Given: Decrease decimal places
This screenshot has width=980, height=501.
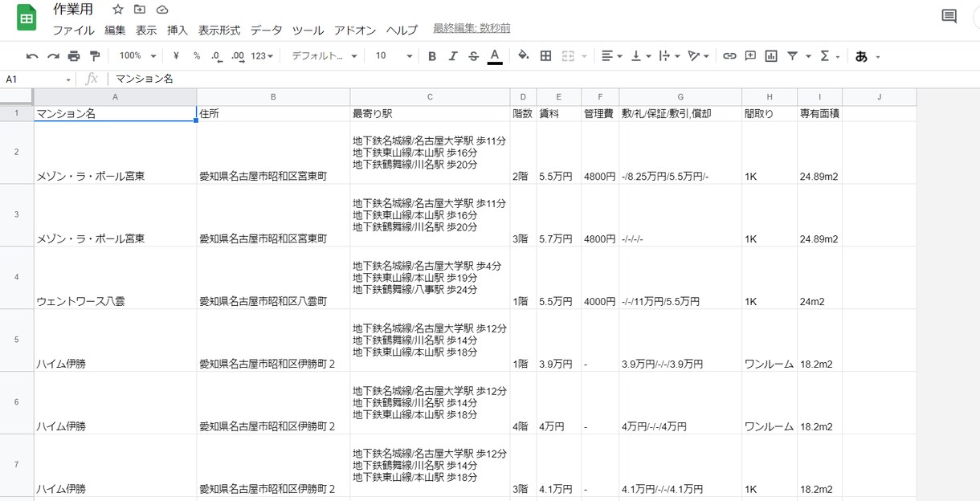Looking at the screenshot, I should (216, 56).
